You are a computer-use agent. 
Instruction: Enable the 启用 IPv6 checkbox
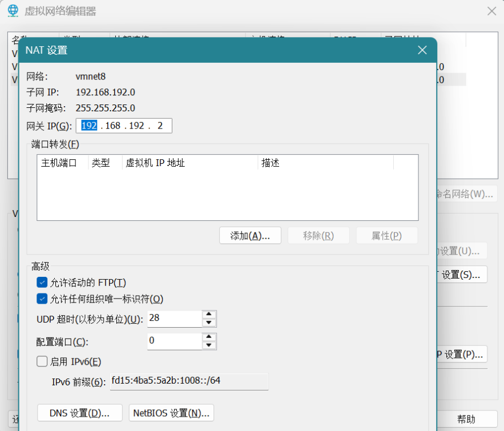[x=42, y=361]
